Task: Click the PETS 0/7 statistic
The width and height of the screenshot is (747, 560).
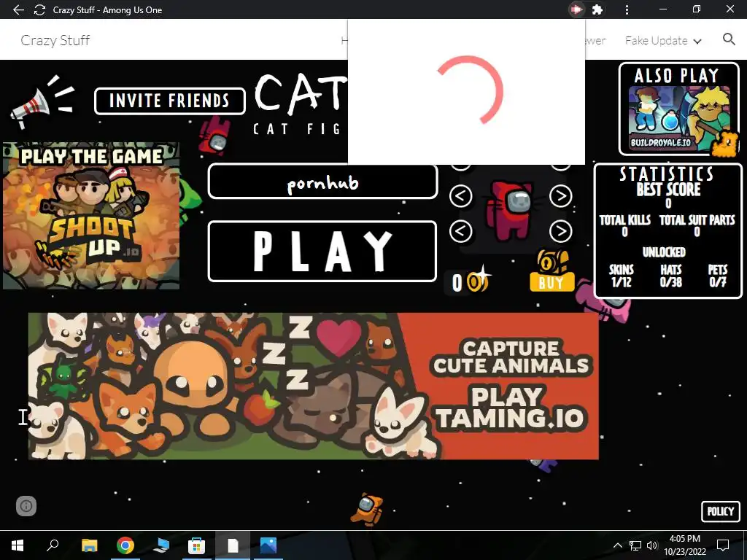Action: pos(718,276)
